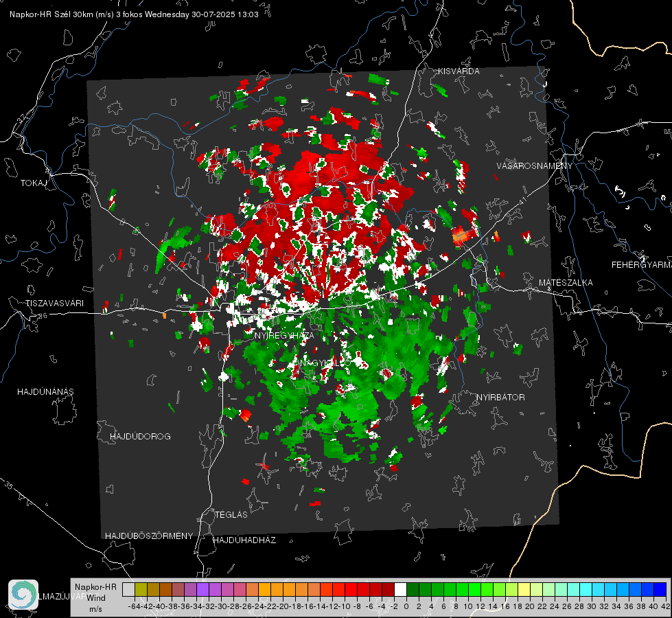Click the HAJDÚBÖSZÖRMÉNY city label
Image resolution: width=672 pixels, height=618 pixels.
point(149,536)
